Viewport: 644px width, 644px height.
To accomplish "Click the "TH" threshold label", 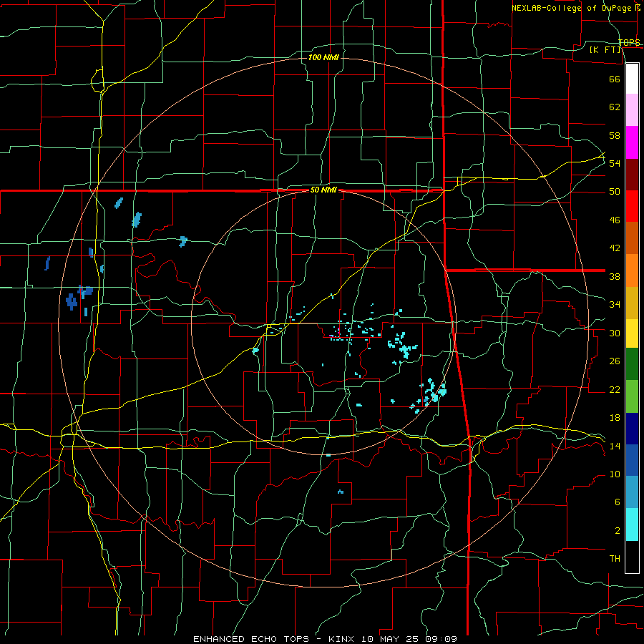I will point(615,559).
